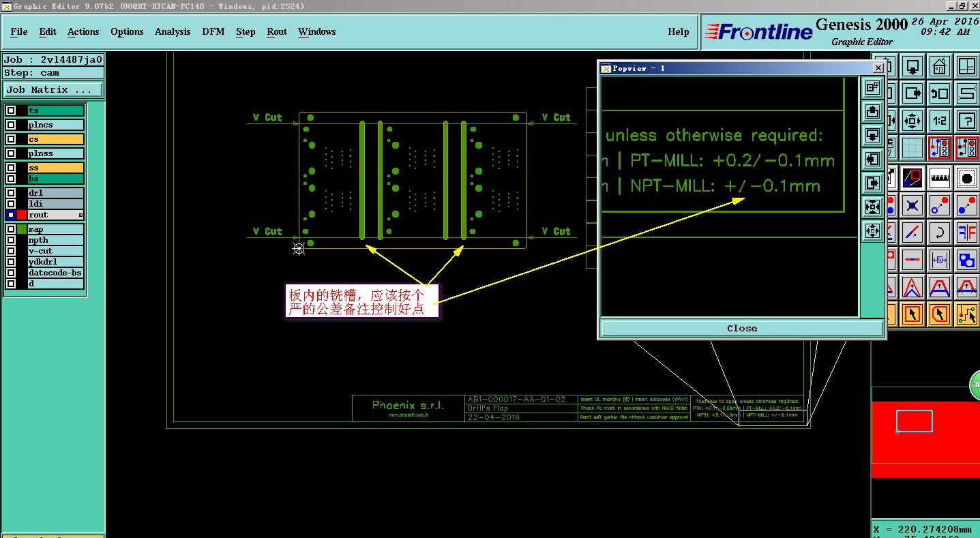Screen dimensions: 980x538
Task: Click the arrow in red rectangle select icon
Action: 912,314
